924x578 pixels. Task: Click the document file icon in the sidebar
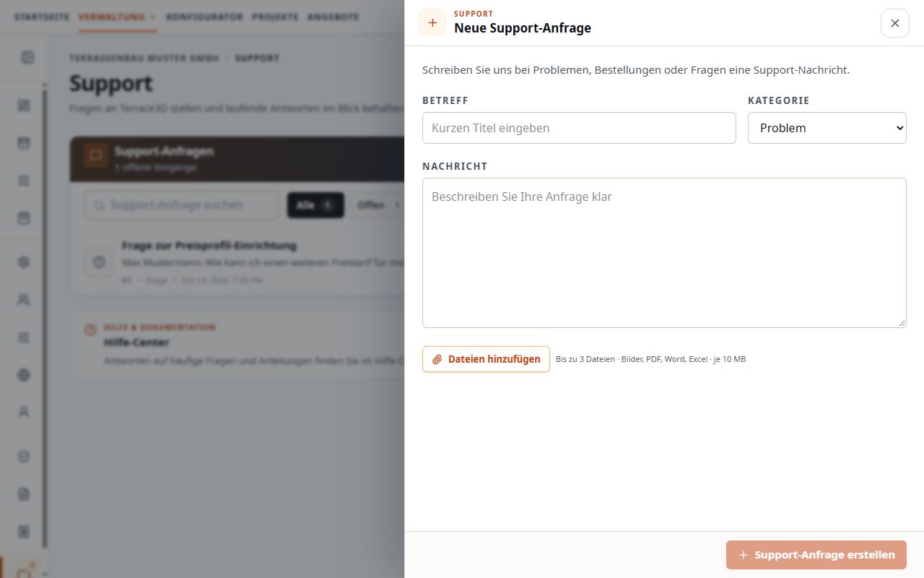(24, 494)
